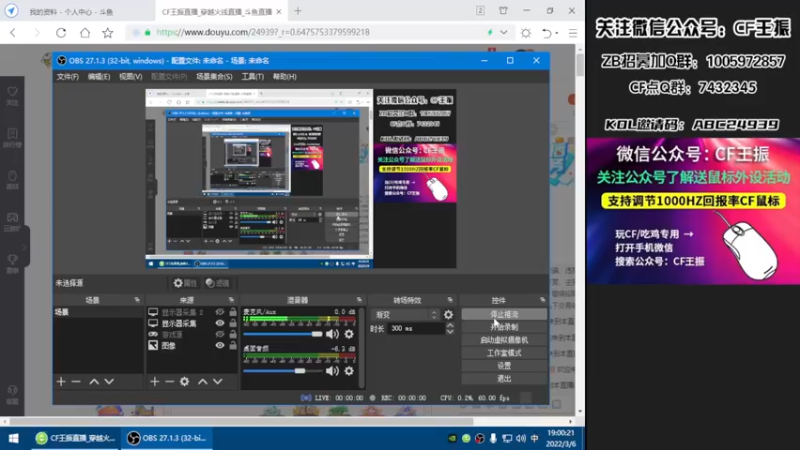Screen dimensions: 800x450
Task: Click the 桌面音频 volume slider
Action: click(283, 371)
